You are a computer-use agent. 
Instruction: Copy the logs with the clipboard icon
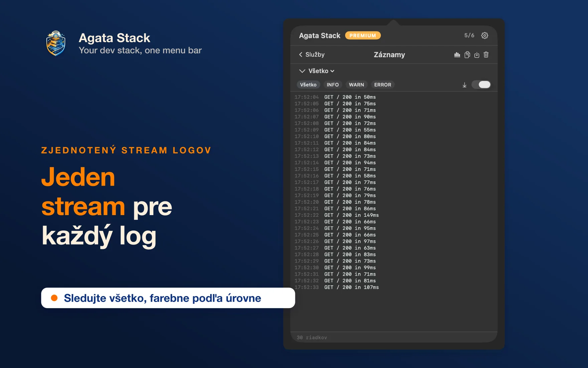(x=467, y=55)
